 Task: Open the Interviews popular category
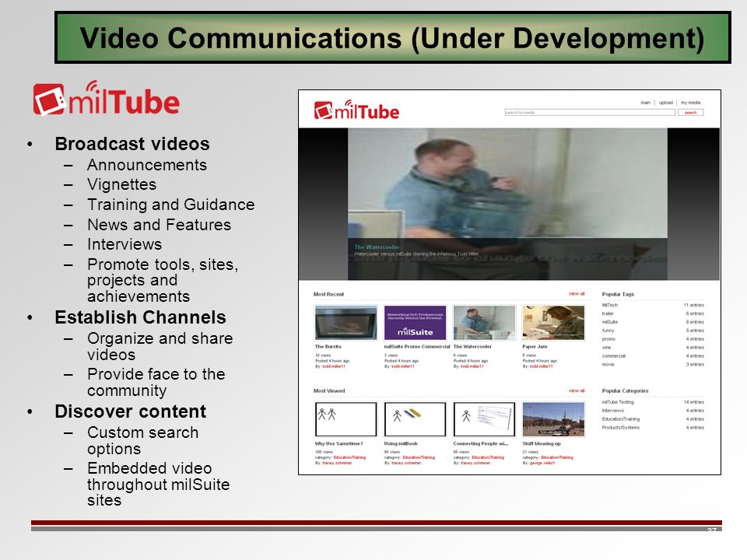(612, 411)
